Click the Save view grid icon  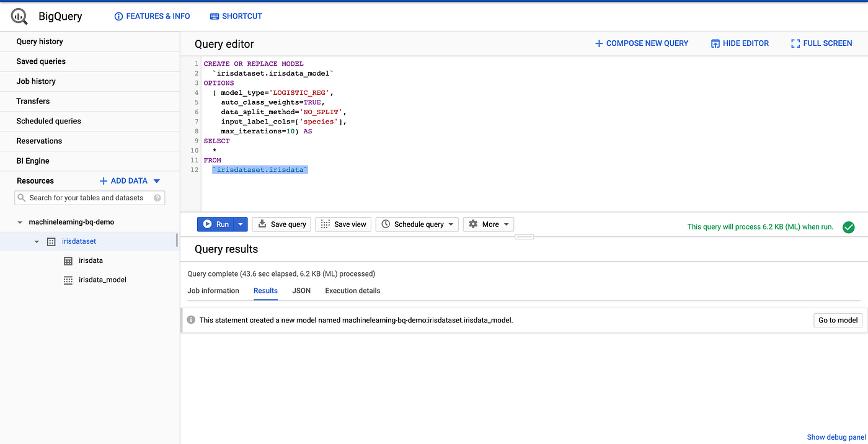(x=325, y=224)
